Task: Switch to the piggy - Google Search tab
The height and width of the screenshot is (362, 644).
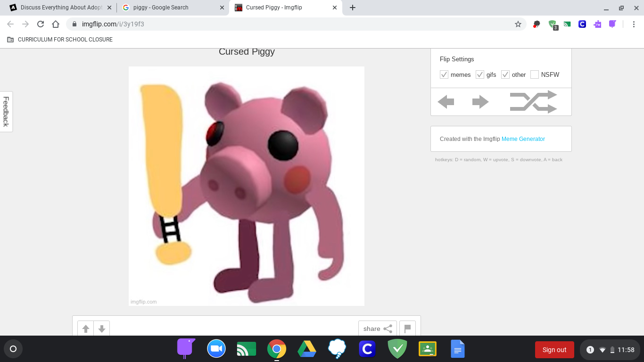Action: (173, 8)
